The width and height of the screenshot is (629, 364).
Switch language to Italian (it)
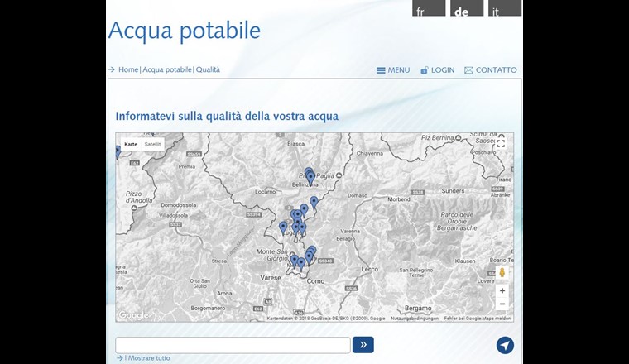[505, 8]
